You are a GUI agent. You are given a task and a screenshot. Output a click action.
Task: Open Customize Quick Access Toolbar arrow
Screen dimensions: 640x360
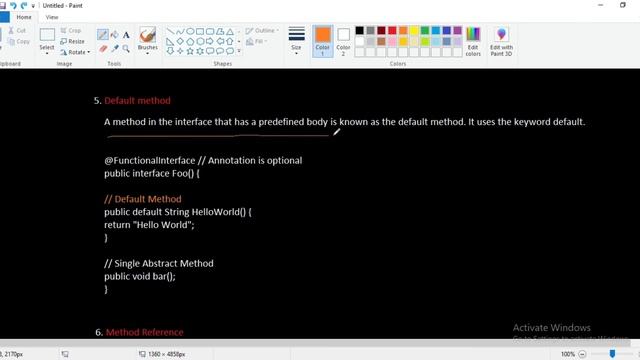(33, 6)
